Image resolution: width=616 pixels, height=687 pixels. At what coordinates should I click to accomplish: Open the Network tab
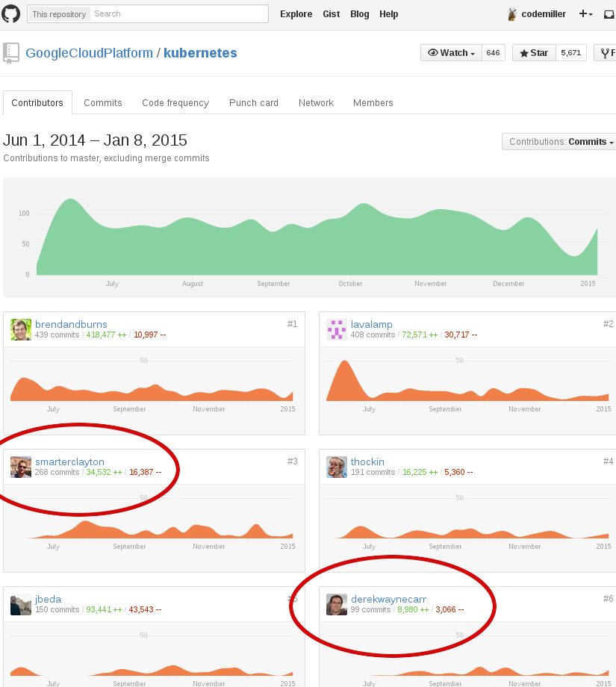[316, 103]
